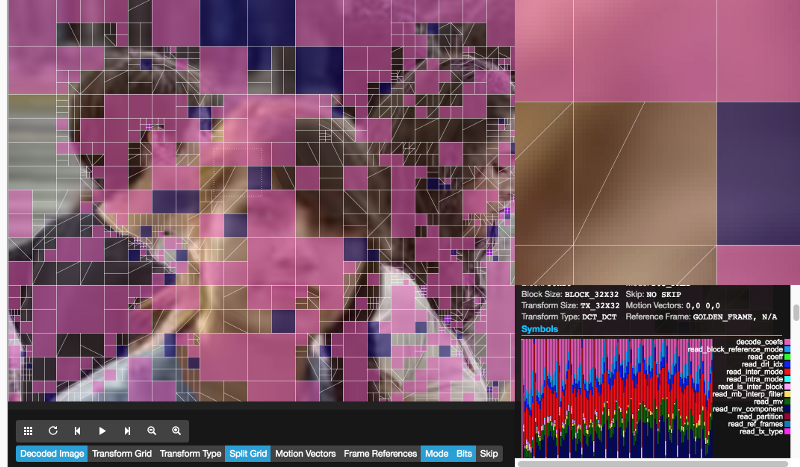This screenshot has height=467, width=800.
Task: Turn on Motion Vectors overlay
Action: pyautogui.click(x=306, y=454)
